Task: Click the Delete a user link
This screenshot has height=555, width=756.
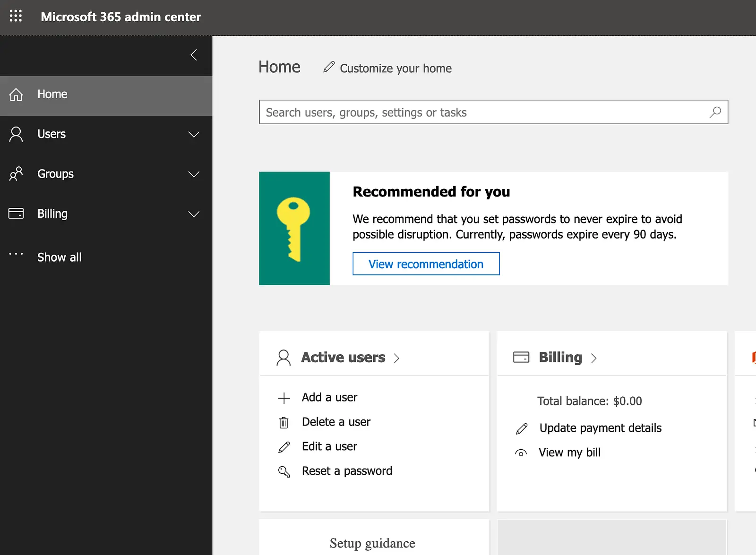Action: click(336, 422)
